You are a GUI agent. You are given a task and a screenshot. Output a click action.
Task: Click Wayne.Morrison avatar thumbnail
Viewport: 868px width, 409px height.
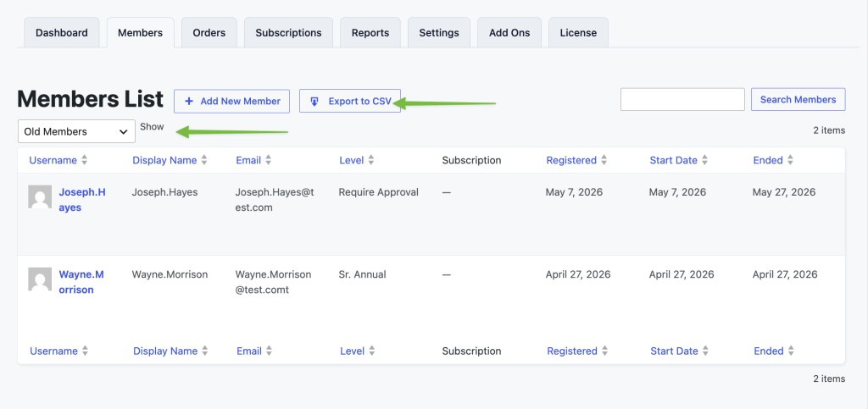click(40, 279)
